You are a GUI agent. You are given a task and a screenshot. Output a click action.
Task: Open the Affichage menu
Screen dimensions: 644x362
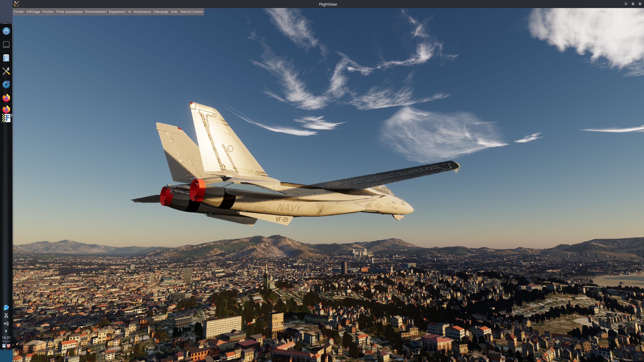pos(33,12)
